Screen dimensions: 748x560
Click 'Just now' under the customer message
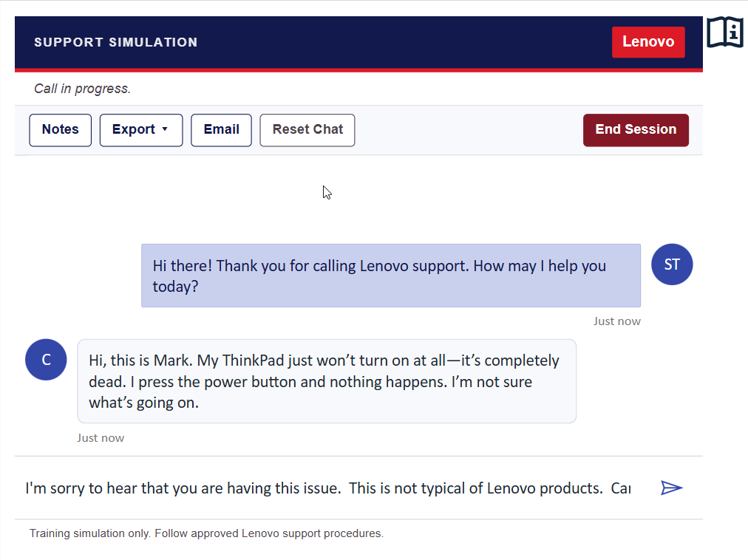[x=101, y=438]
